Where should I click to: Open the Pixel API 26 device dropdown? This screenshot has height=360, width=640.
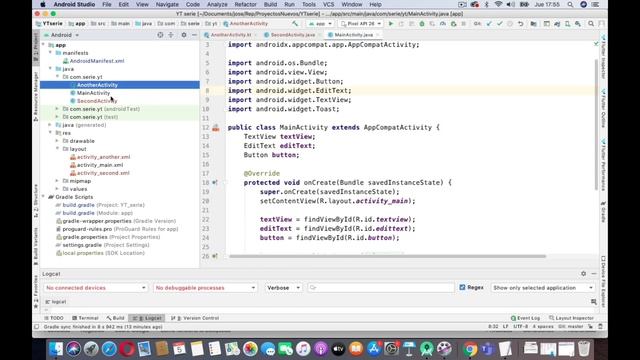click(361, 24)
